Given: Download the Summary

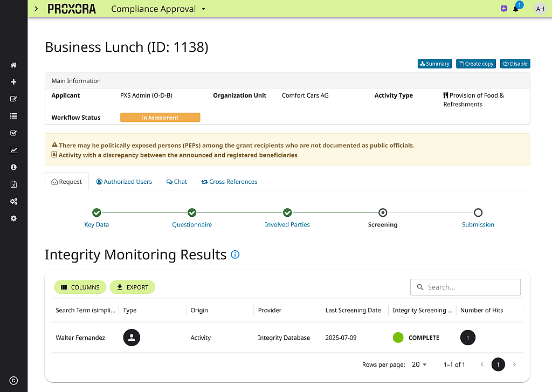Looking at the screenshot, I should pyautogui.click(x=434, y=64).
